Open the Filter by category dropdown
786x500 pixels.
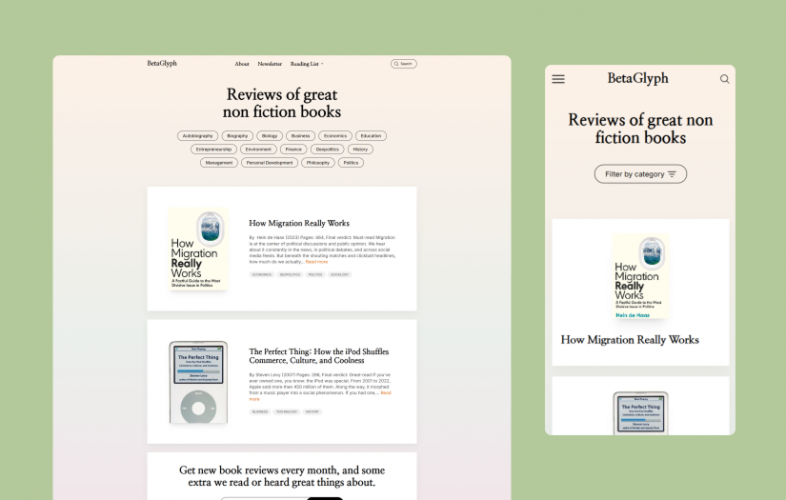tap(640, 174)
